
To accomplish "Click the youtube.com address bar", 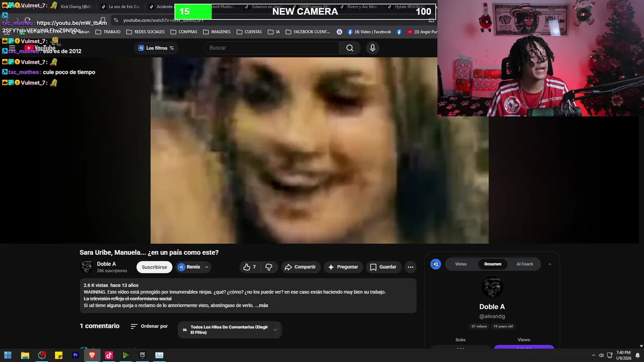I will point(272,20).
